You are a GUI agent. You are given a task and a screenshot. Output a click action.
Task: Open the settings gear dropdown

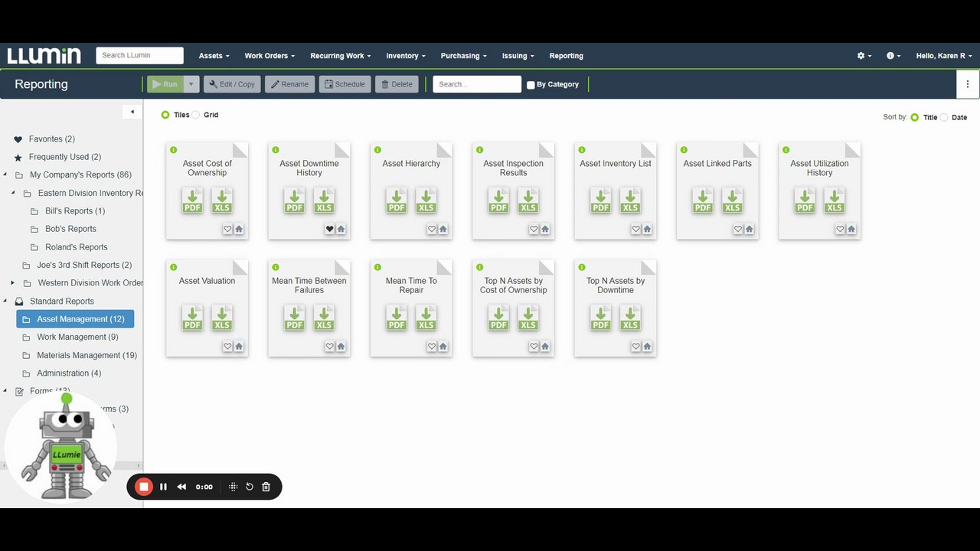tap(864, 56)
